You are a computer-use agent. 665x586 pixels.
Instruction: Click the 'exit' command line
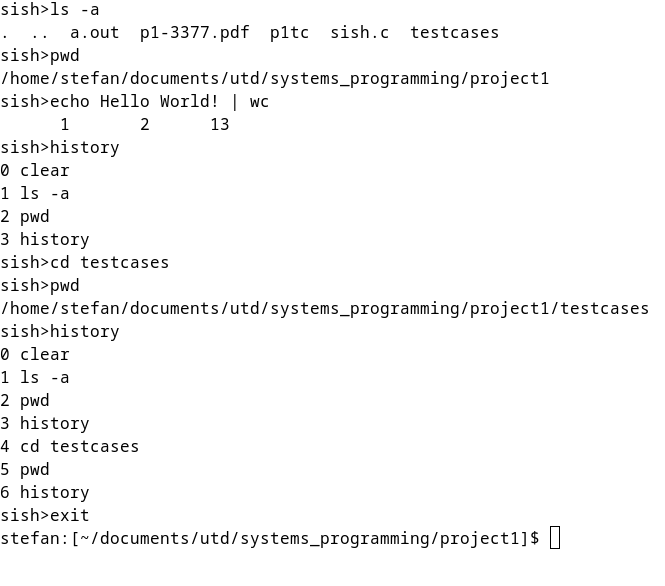pyautogui.click(x=70, y=515)
